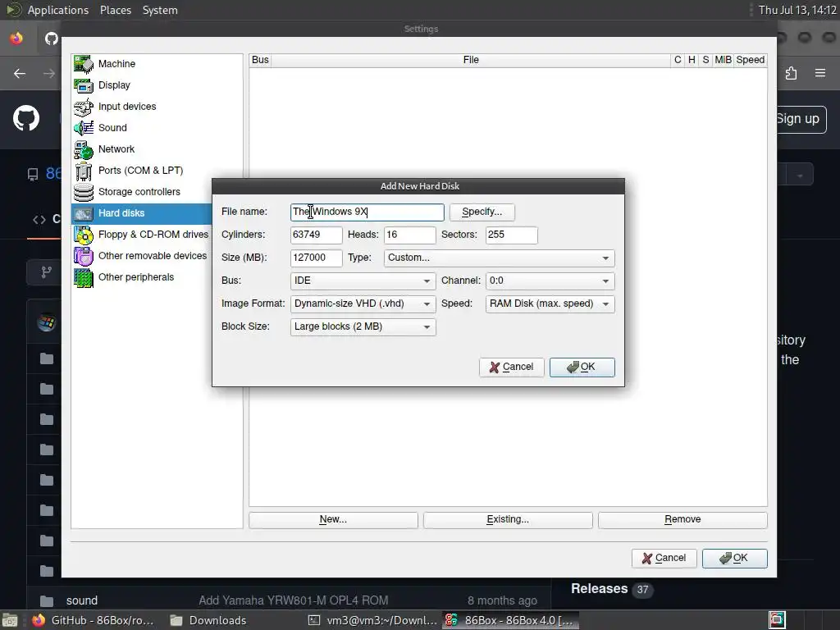Click the sound folder on GitHub page
Screen dimensions: 840x630
click(82, 600)
